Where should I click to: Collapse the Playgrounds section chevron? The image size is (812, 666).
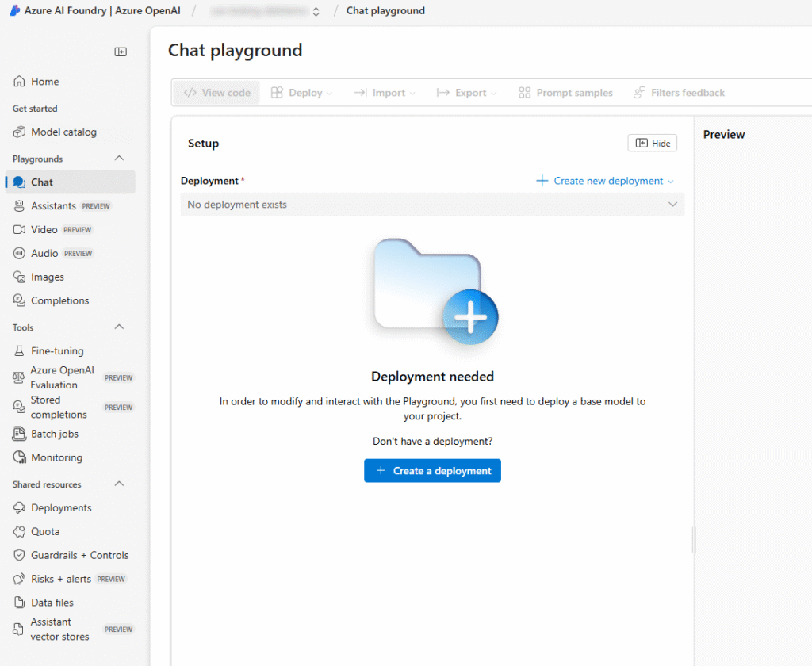(x=120, y=159)
